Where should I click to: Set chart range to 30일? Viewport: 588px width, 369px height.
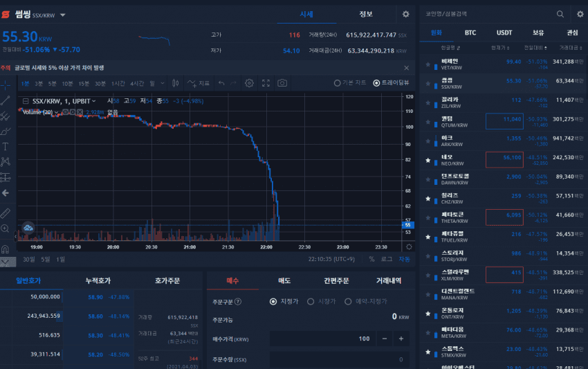[29, 260]
